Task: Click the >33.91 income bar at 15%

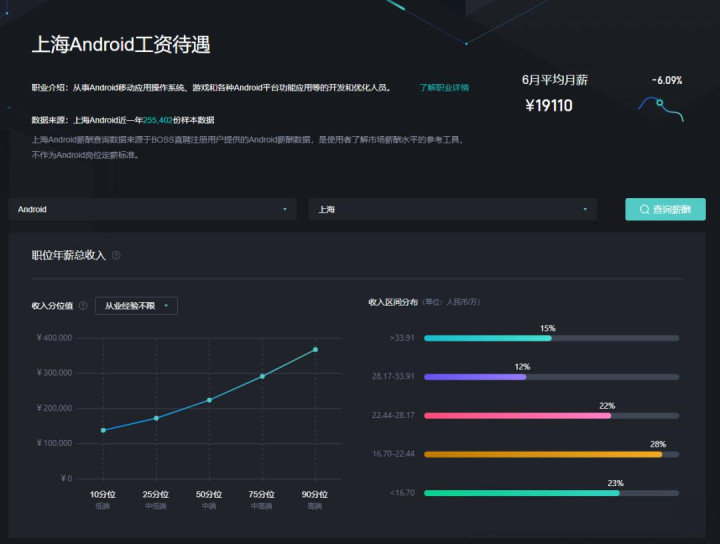Action: (x=488, y=338)
